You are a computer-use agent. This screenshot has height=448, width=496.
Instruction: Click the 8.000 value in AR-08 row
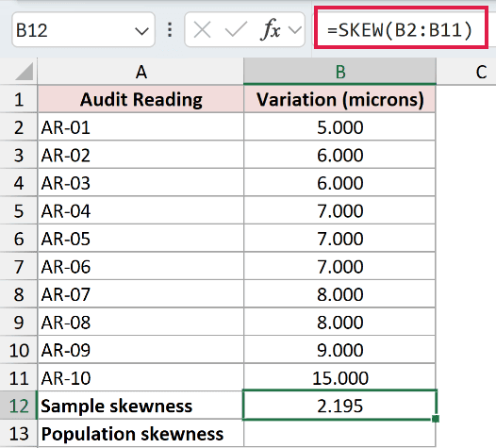click(339, 322)
